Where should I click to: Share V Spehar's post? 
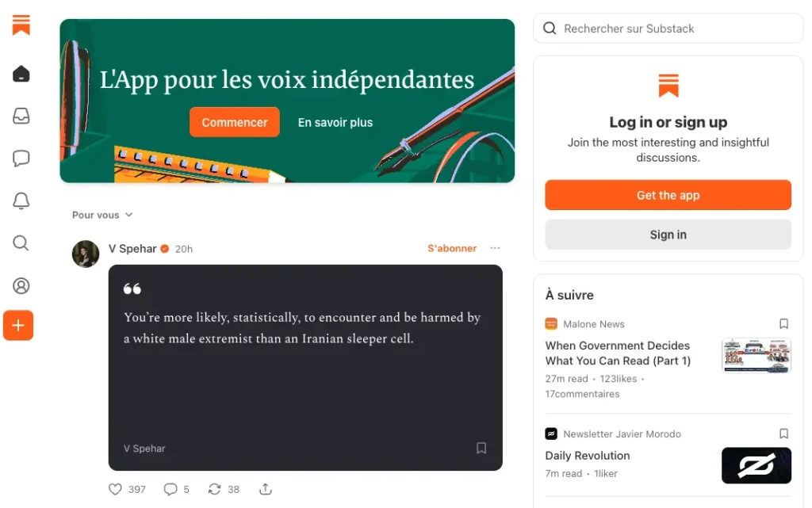click(266, 489)
